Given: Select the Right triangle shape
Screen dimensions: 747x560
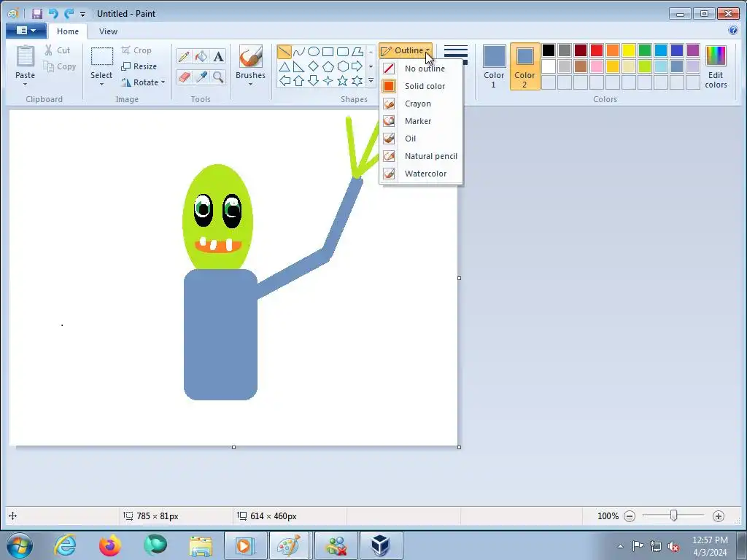Looking at the screenshot, I should [x=298, y=66].
